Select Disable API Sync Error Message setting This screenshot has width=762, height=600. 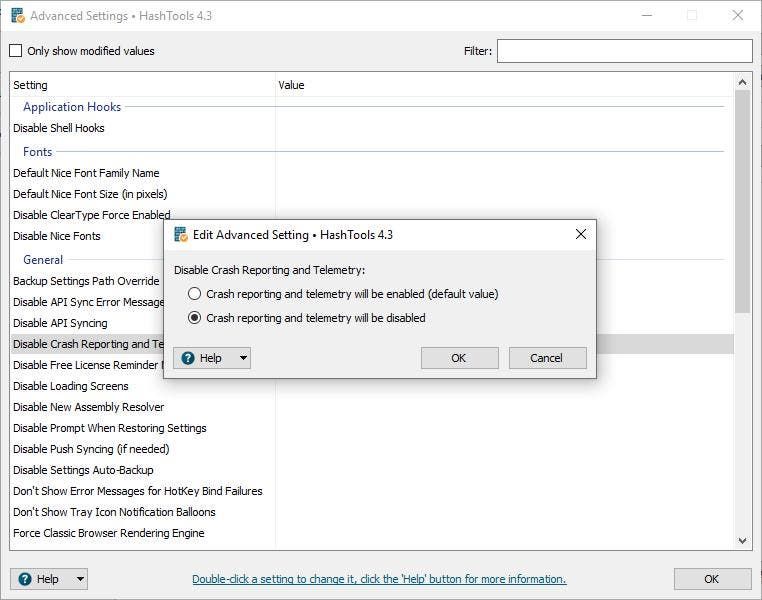(x=88, y=302)
